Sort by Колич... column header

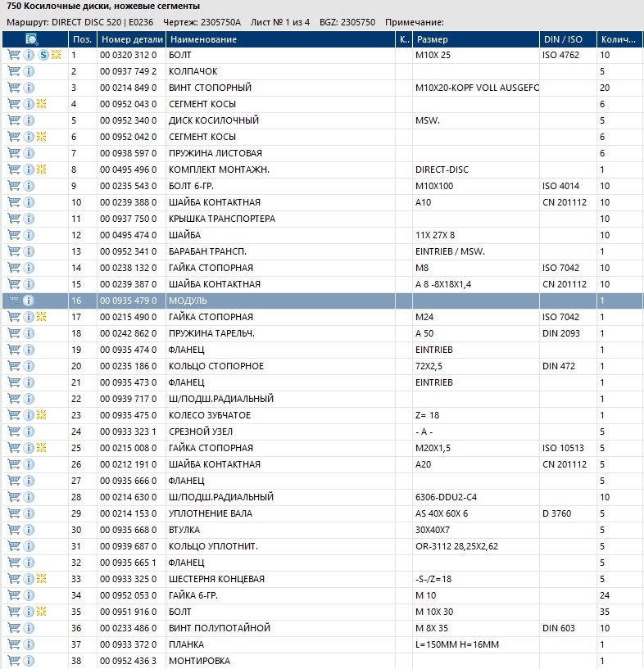pos(620,39)
